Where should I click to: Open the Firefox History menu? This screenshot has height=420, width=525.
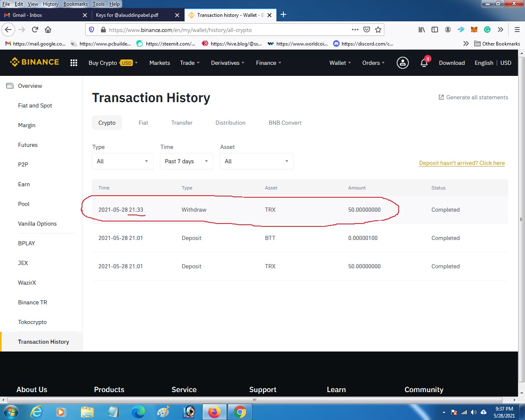coord(51,4)
